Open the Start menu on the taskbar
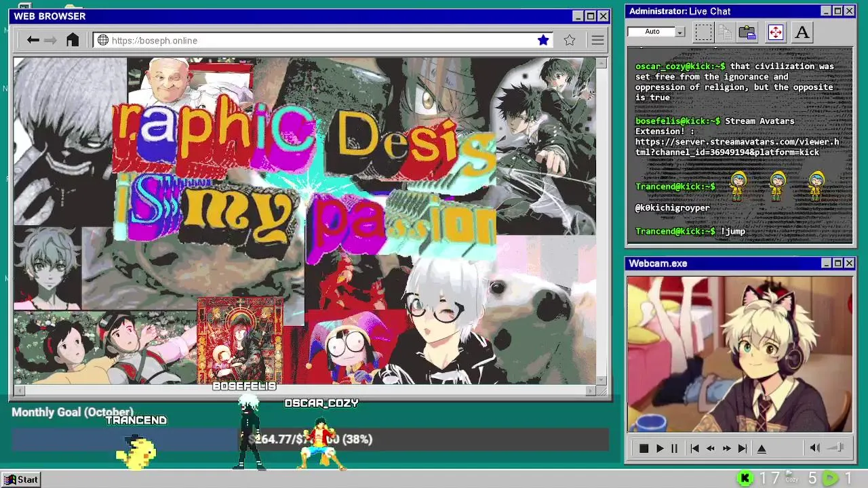Viewport: 868px width, 488px height. [20, 479]
